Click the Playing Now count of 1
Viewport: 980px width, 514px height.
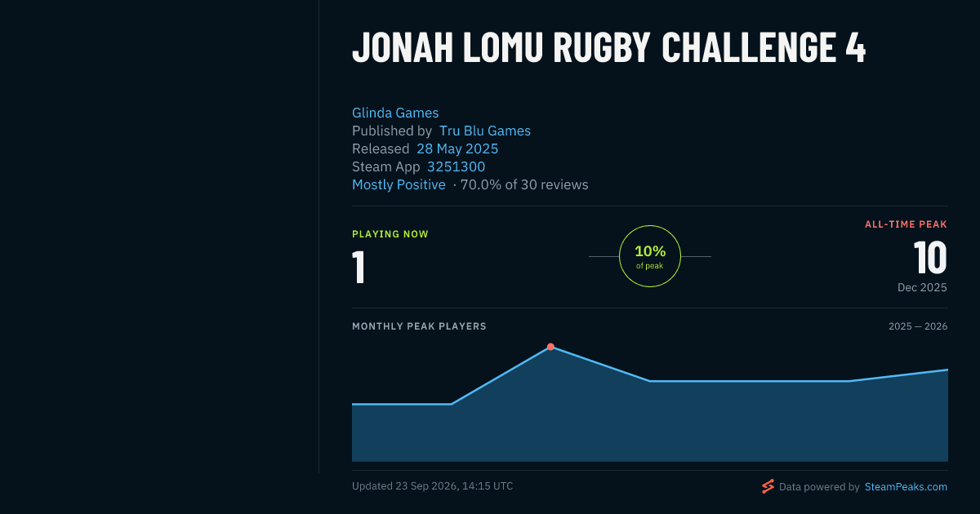[359, 268]
